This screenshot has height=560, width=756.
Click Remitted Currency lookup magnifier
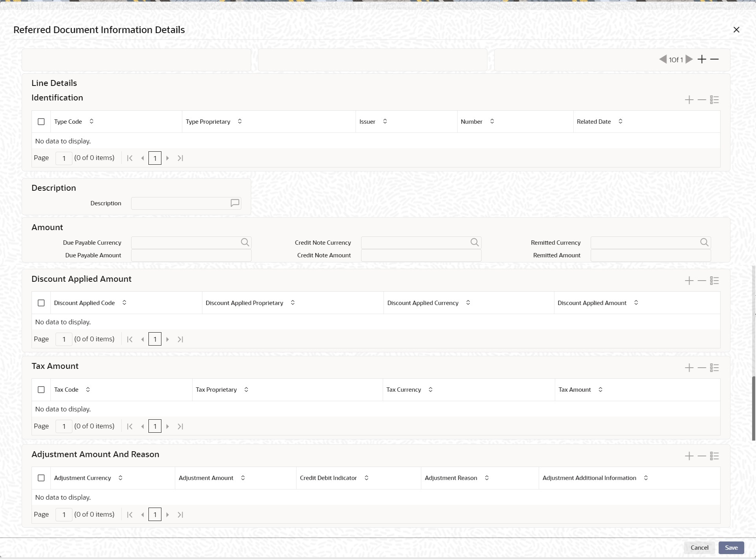tap(704, 243)
